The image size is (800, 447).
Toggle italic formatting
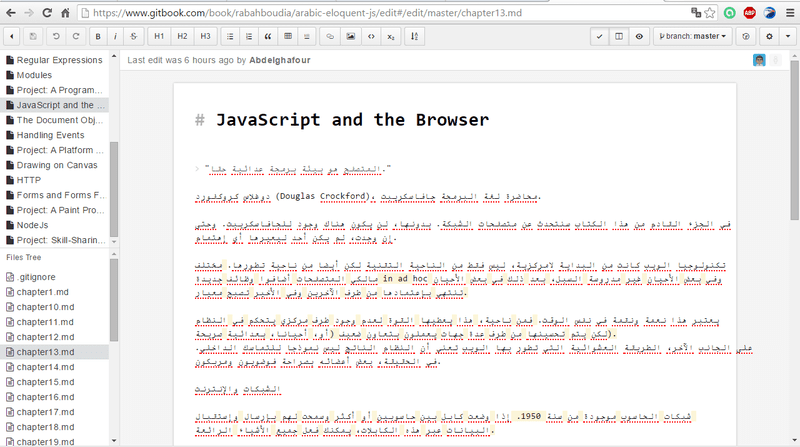click(x=115, y=36)
